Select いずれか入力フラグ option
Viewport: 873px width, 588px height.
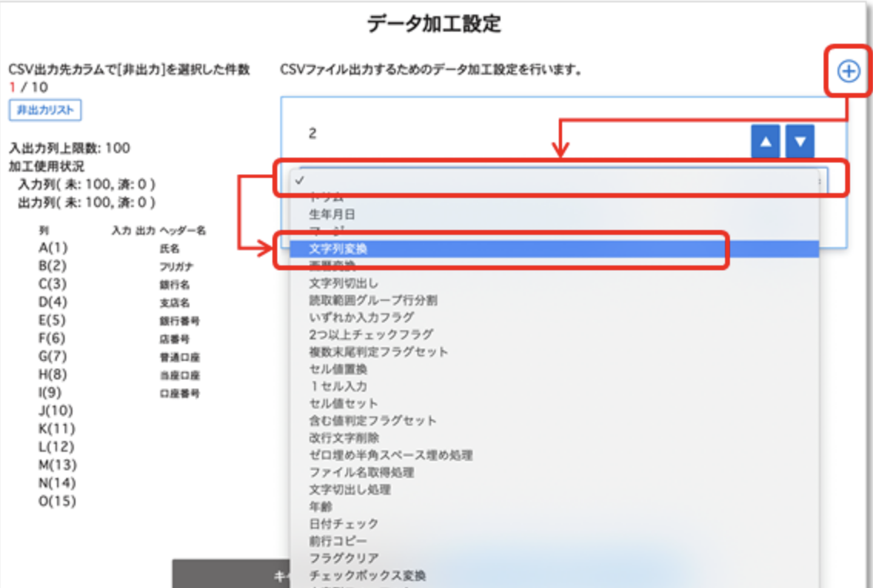point(361,317)
